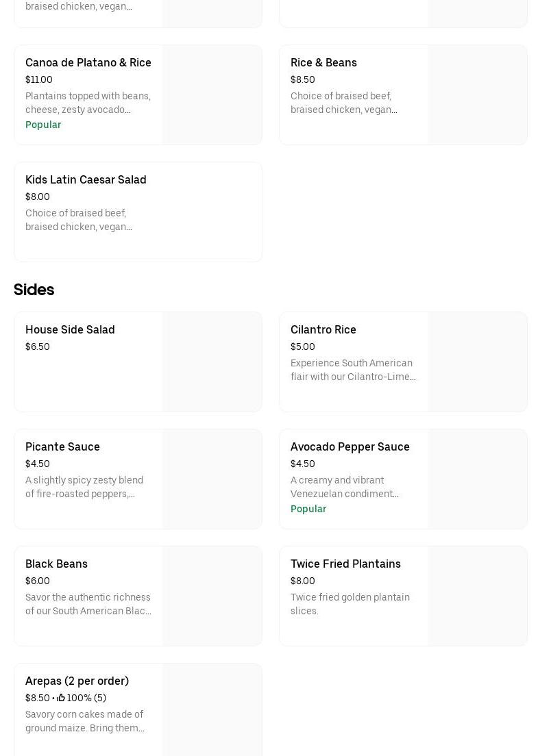The width and height of the screenshot is (551, 756).
Task: Click the House Side Salad image placeholder
Action: tap(212, 362)
